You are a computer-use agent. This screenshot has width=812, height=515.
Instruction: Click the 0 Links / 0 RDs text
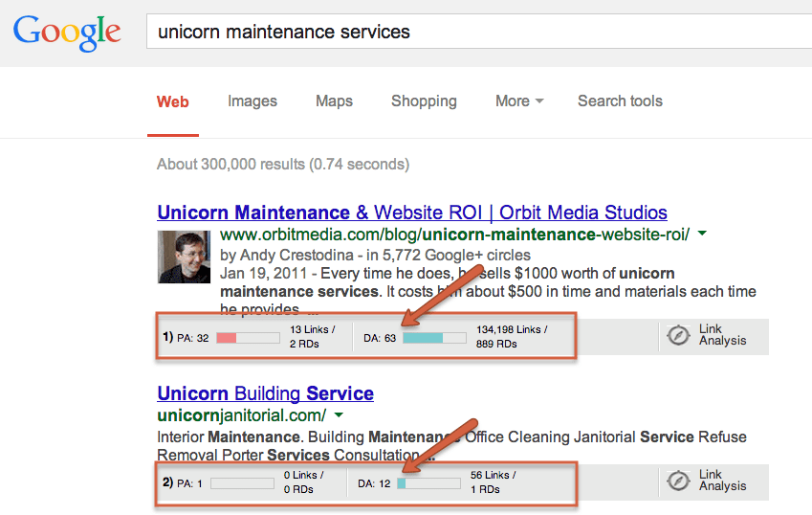click(303, 482)
